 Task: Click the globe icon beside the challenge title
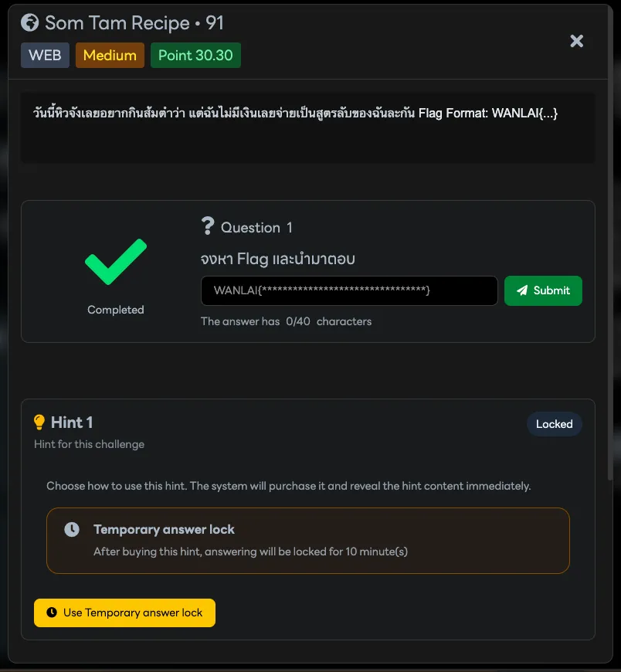click(x=30, y=23)
